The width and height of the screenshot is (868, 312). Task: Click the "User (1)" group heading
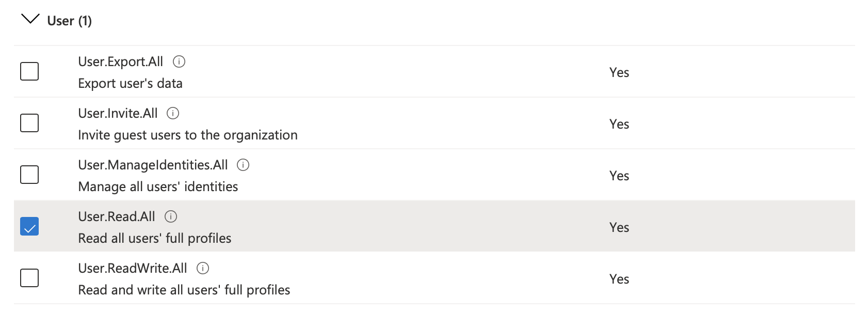(69, 21)
